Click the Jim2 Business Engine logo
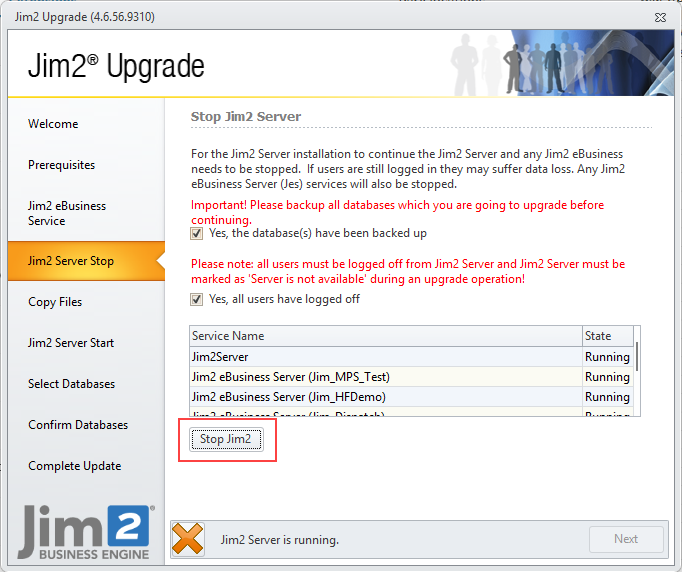 86,532
